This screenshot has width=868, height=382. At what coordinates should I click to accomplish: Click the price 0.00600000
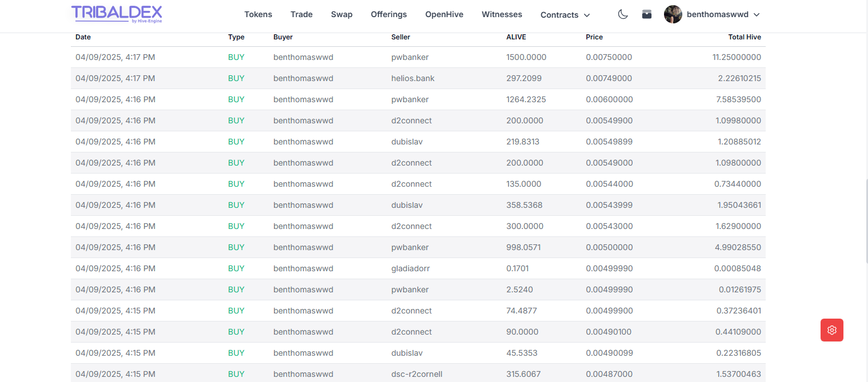click(609, 99)
